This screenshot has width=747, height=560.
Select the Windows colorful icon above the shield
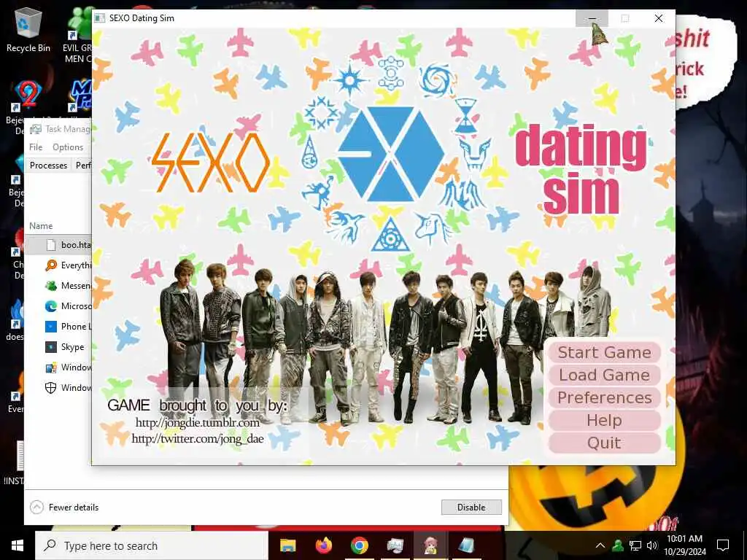(x=50, y=367)
